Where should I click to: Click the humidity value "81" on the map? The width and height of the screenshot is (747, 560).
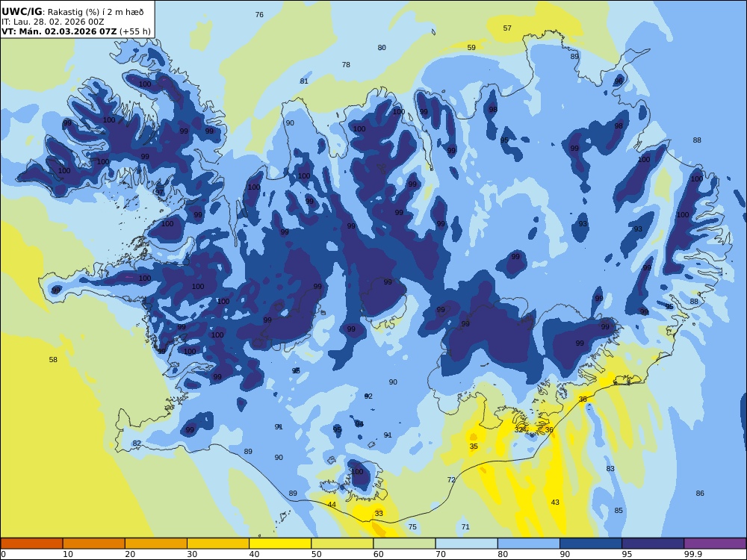coord(304,81)
